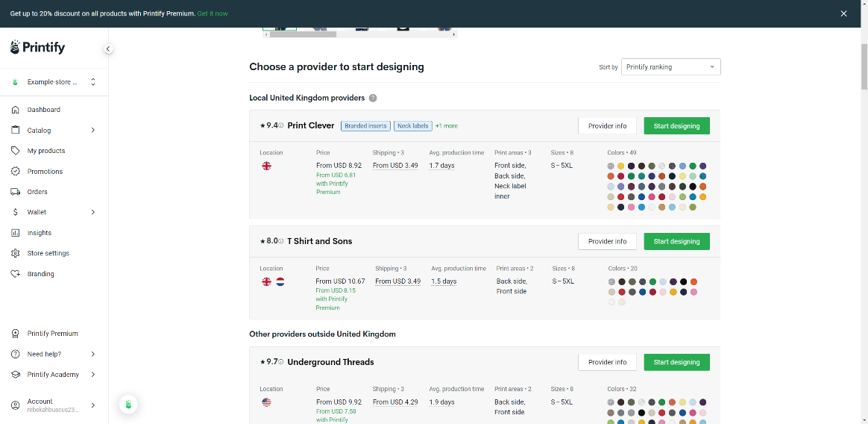Click the 1.7 days production time
Viewport: 868px width, 424px height.
pos(441,166)
